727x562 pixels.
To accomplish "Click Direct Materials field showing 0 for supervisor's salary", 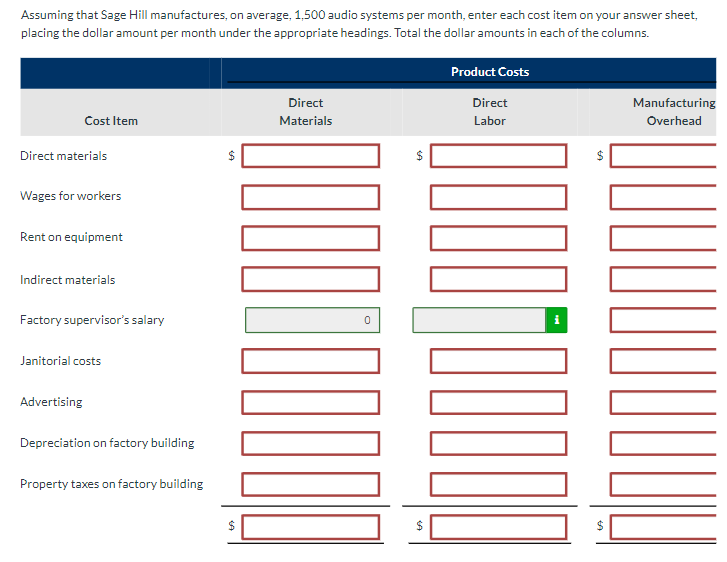I will pyautogui.click(x=312, y=320).
